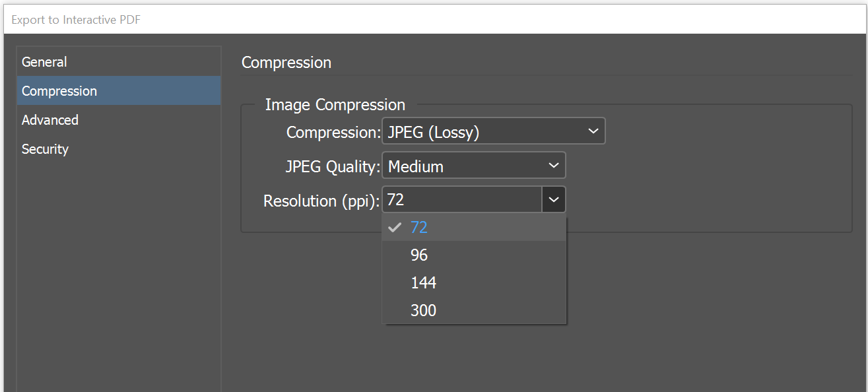The image size is (868, 392).
Task: Open the JPEG Quality Medium dropdown
Action: 465,166
